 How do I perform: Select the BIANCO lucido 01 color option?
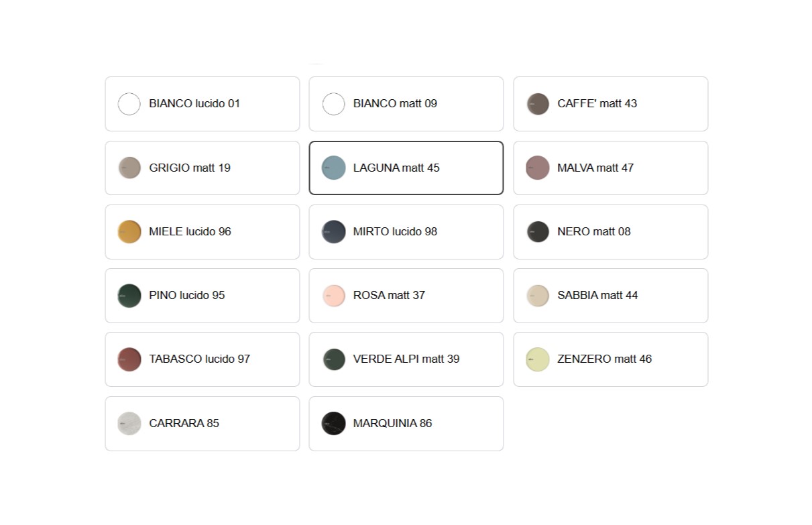coord(202,104)
